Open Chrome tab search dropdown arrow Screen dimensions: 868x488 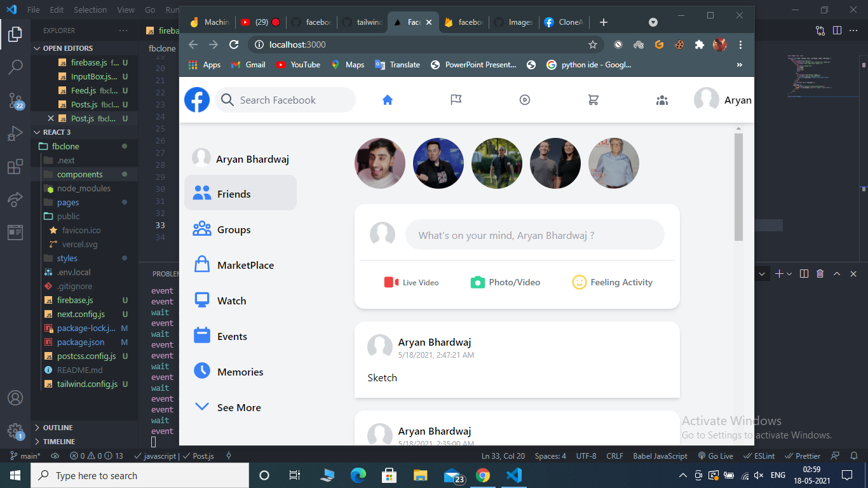653,22
